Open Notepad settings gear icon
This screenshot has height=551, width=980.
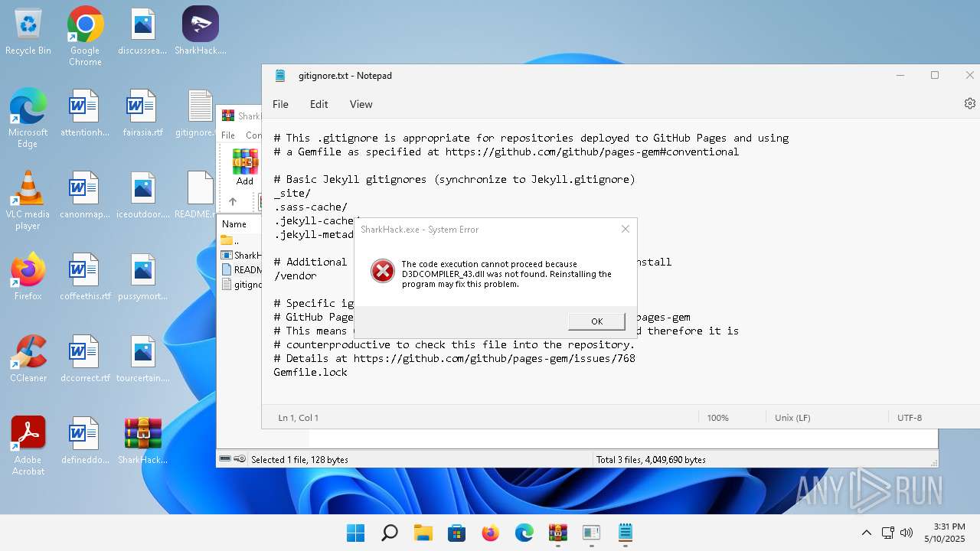tap(969, 103)
